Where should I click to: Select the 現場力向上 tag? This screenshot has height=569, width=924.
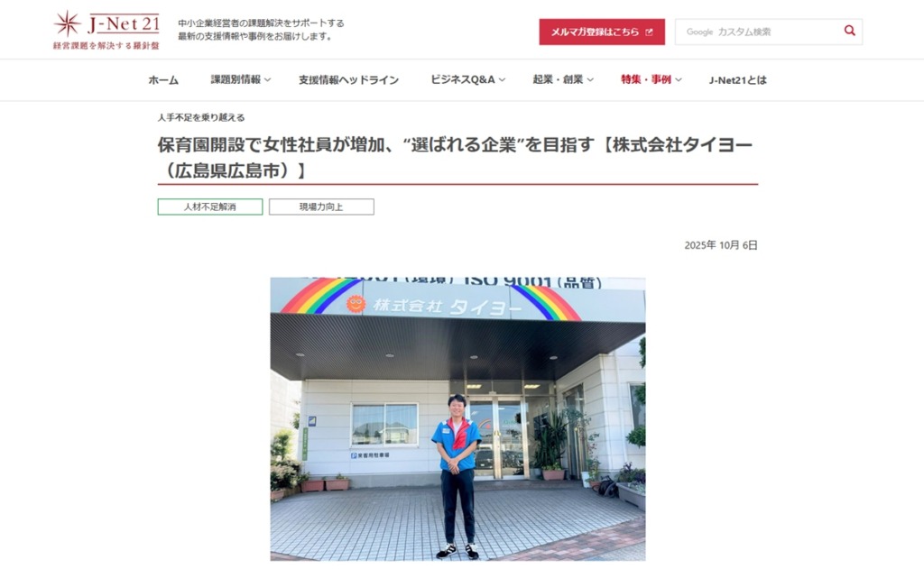[x=321, y=206]
